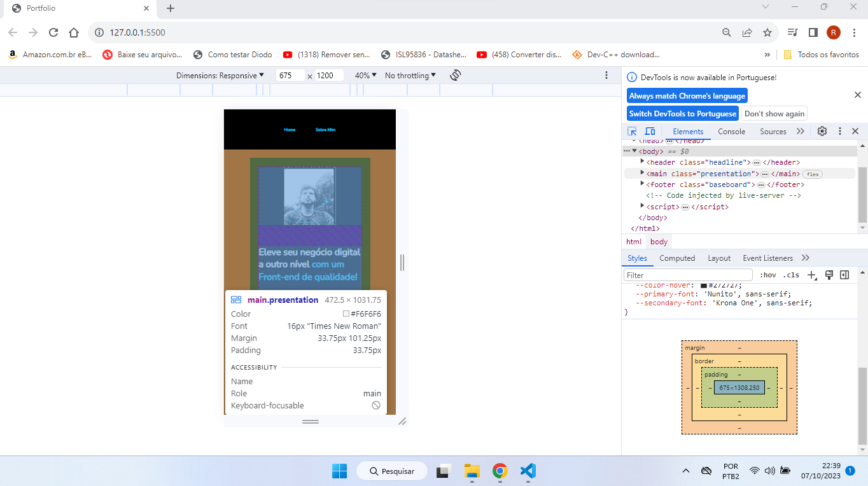
Task: Toggle the device toolbar icon
Action: pyautogui.click(x=650, y=131)
